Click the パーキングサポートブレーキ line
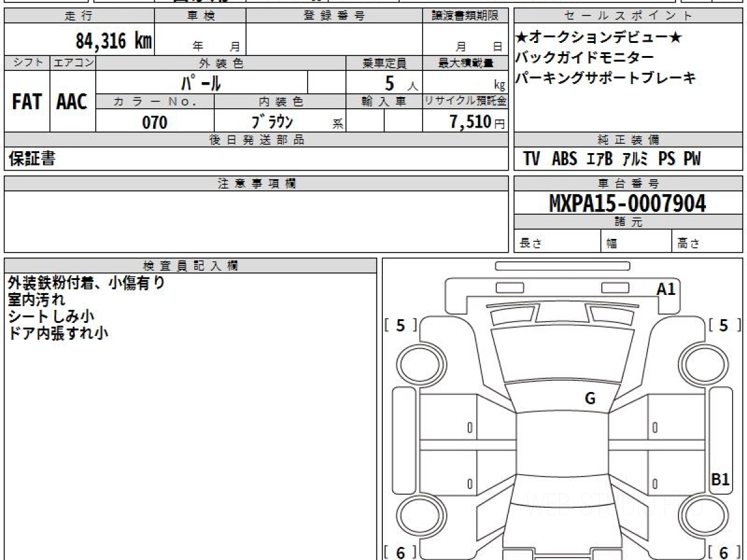The height and width of the screenshot is (560, 747). point(606,78)
